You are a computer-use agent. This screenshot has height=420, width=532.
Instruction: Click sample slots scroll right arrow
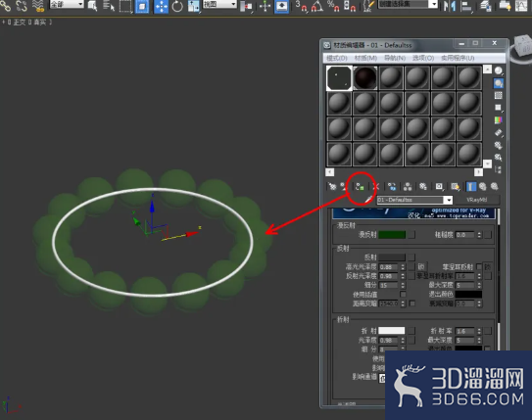478,172
